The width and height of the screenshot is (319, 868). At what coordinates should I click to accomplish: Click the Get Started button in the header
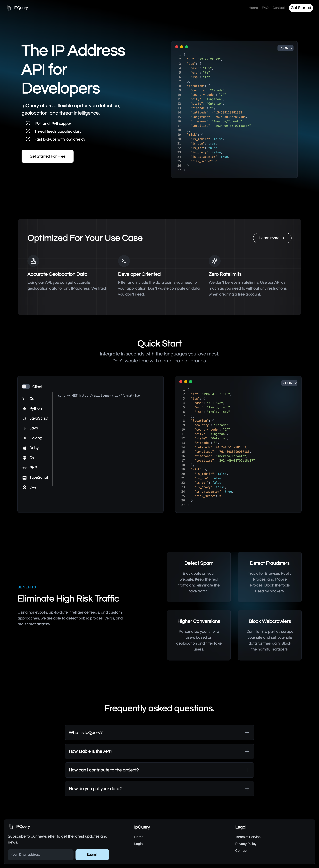click(x=301, y=8)
